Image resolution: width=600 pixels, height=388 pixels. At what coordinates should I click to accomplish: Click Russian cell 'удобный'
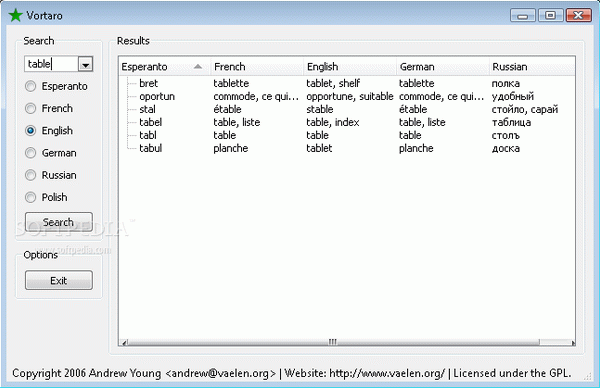tap(512, 96)
